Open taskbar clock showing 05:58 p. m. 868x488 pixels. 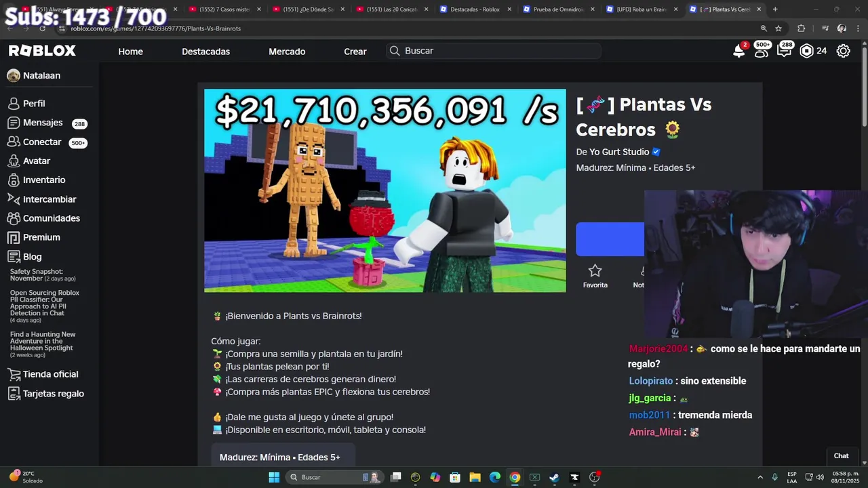[x=845, y=477]
